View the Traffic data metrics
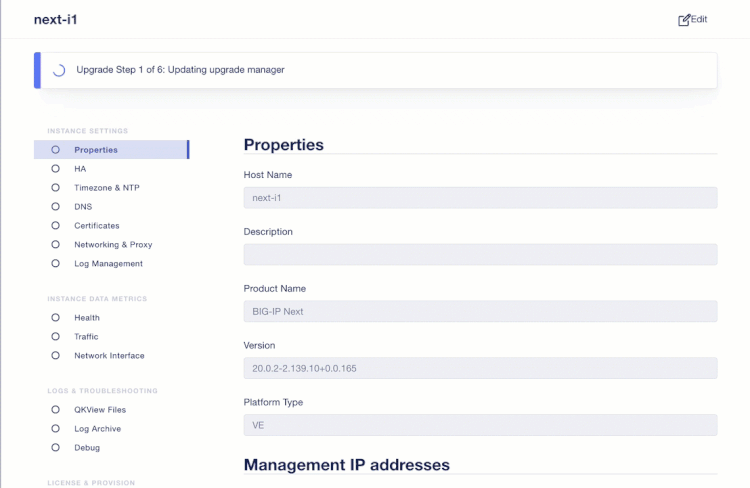 pos(86,337)
